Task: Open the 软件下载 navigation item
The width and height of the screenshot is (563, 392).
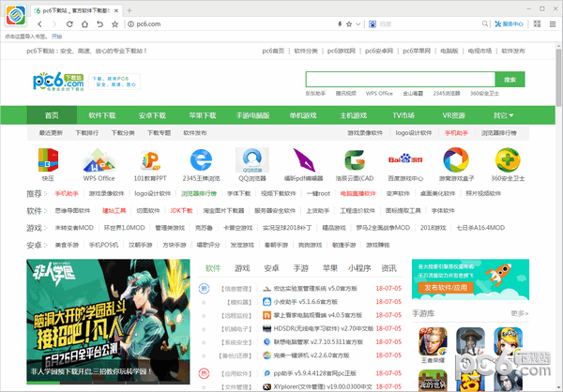Action: pyautogui.click(x=102, y=115)
